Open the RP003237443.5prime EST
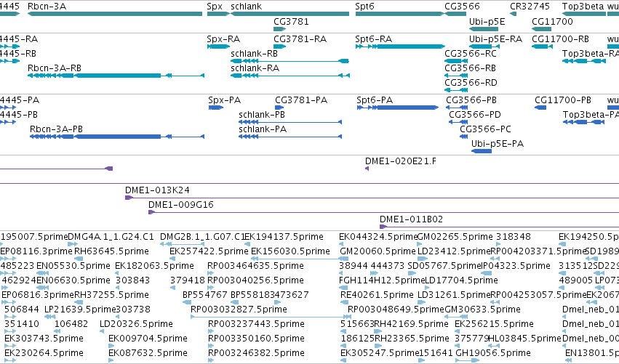 tap(211, 331)
